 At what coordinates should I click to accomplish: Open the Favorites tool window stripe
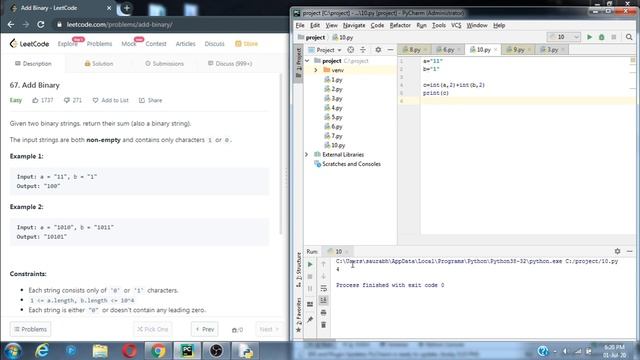coord(298,314)
